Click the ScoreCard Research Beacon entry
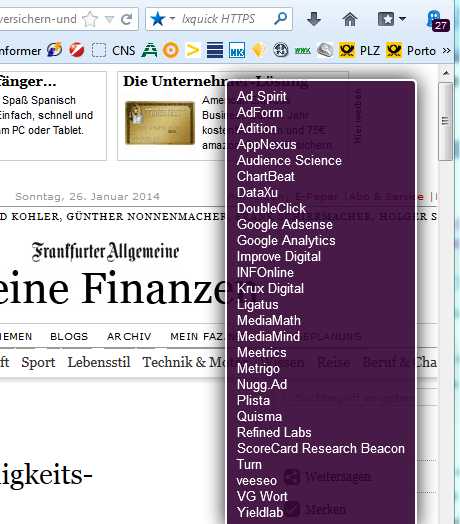Image resolution: width=460 pixels, height=524 pixels. click(x=321, y=448)
